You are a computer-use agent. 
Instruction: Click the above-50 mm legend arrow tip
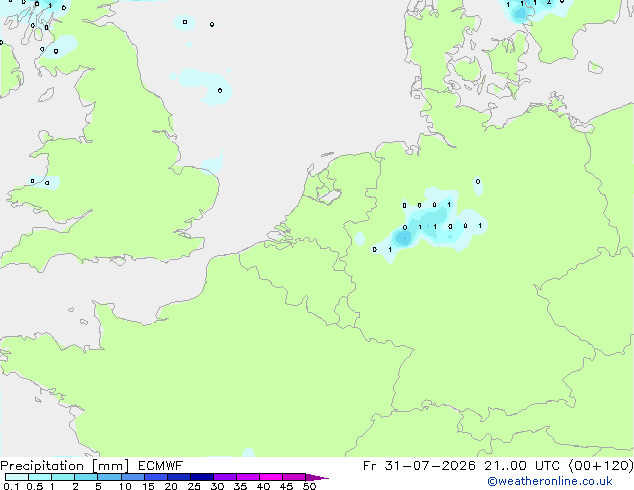[x=317, y=477]
